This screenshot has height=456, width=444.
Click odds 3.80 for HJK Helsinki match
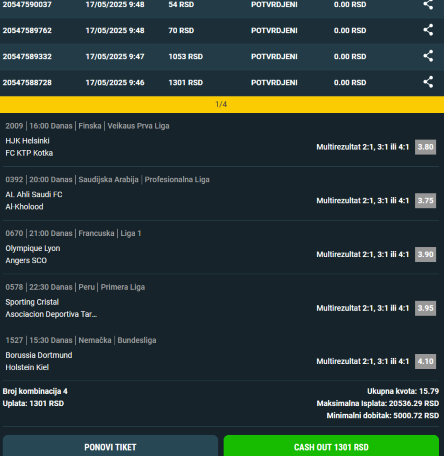[x=425, y=147]
